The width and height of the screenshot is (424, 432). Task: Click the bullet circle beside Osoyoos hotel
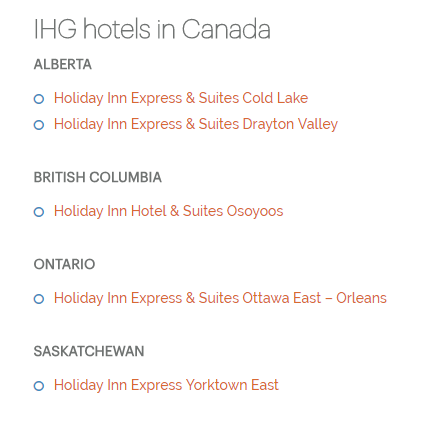pyautogui.click(x=39, y=212)
